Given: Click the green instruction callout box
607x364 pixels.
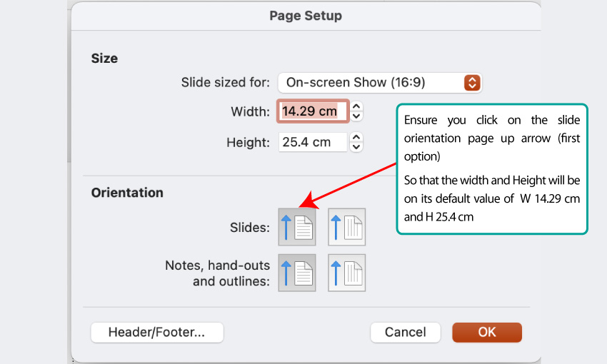Looking at the screenshot, I should tap(492, 168).
